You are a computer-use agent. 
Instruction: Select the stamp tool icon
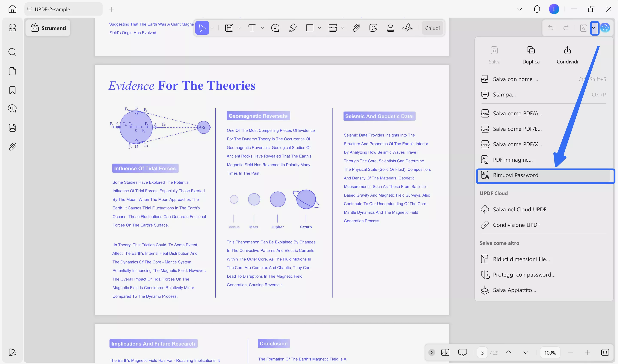point(390,28)
